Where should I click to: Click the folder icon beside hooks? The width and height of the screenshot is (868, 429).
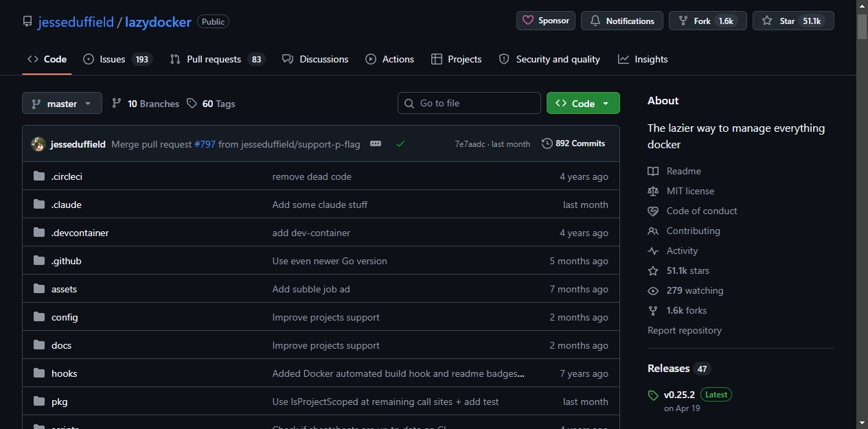39,373
